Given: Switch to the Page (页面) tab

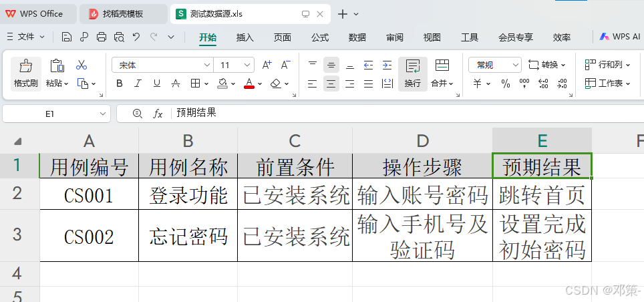Looking at the screenshot, I should (x=282, y=37).
